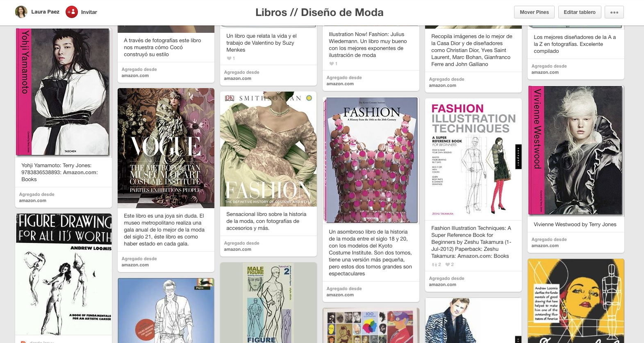Open the 100 illustrators book cover
Screen dimensions: 644x343
371,325
